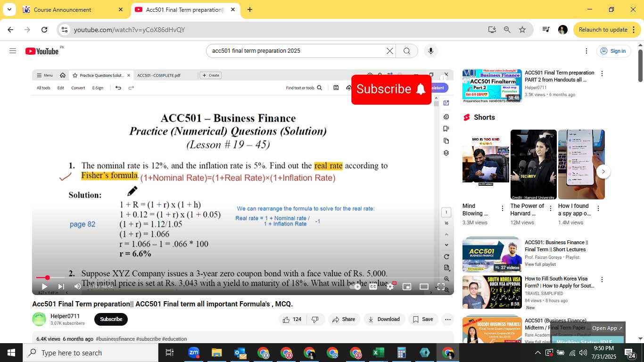The image size is (644, 362).
Task: Open YouTube settings three-dot menu
Action: [586, 51]
